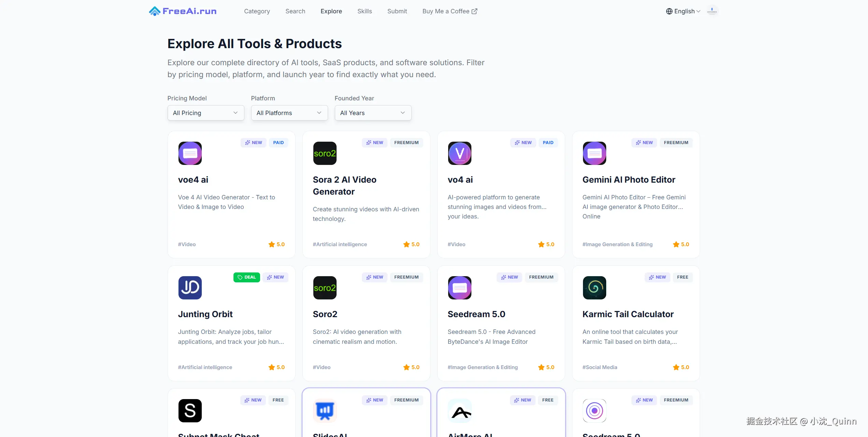This screenshot has height=437, width=868.
Task: Click the FreeAi.run logo icon
Action: point(155,11)
